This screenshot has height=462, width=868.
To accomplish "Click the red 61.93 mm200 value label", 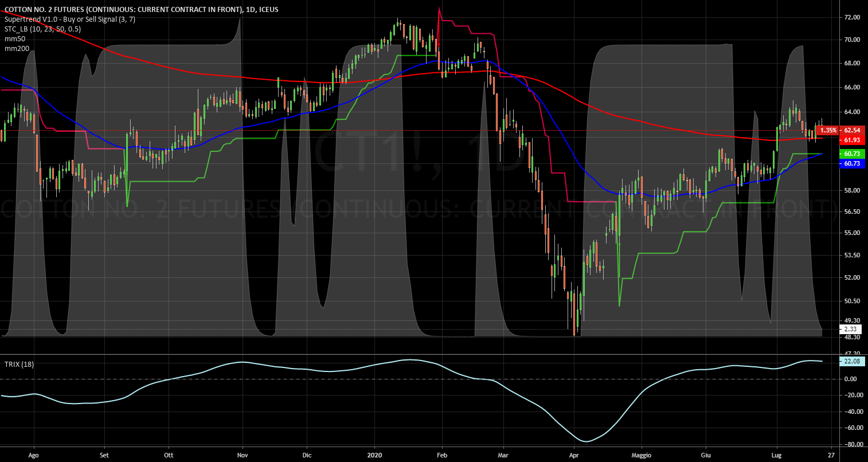I will [x=851, y=140].
